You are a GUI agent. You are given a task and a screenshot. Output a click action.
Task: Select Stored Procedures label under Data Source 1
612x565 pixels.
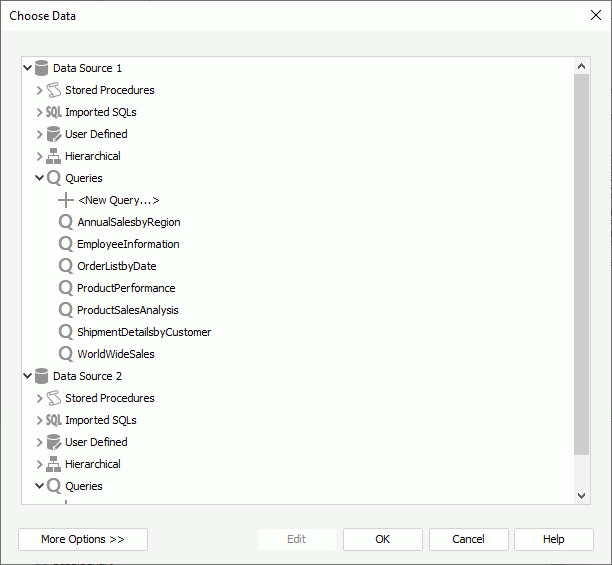(110, 90)
